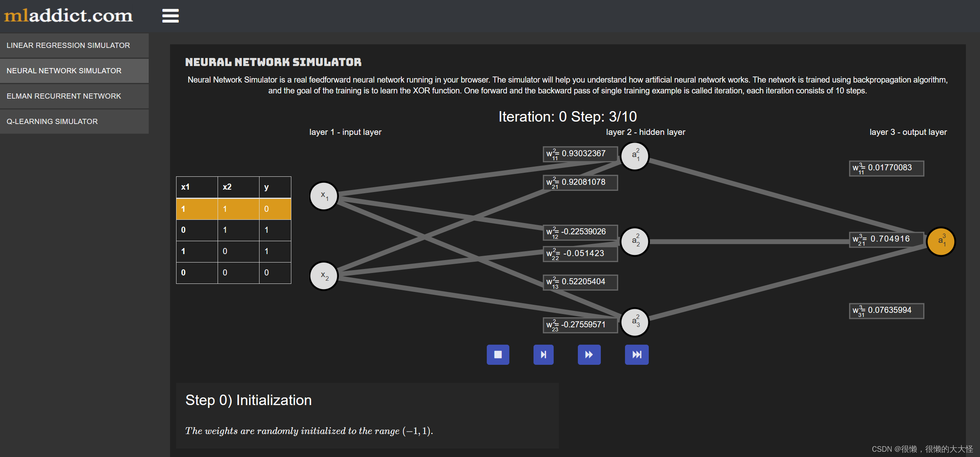Select the middle hidden neuron a2
Screen dimensions: 980x457
(x=635, y=241)
